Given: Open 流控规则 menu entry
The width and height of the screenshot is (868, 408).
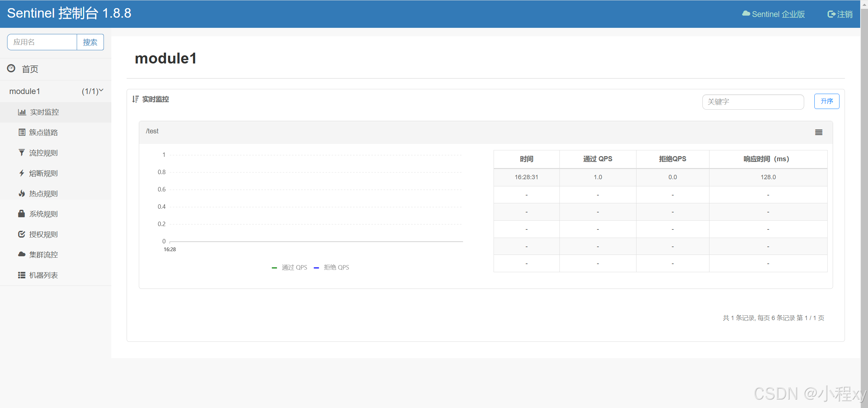Looking at the screenshot, I should pos(55,153).
